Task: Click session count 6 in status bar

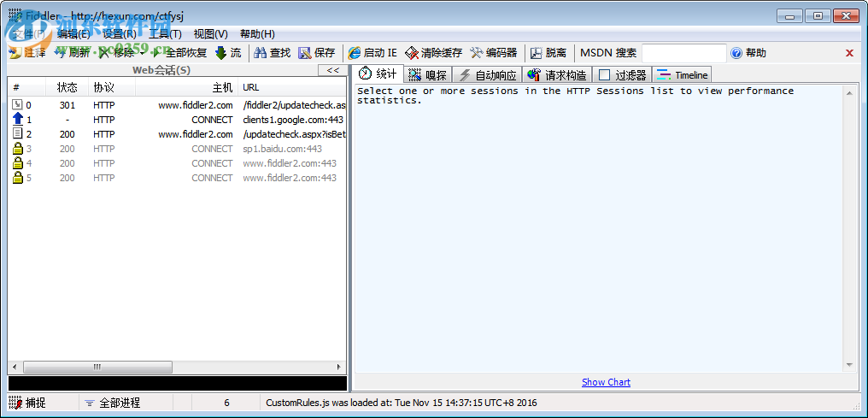Action: point(226,403)
